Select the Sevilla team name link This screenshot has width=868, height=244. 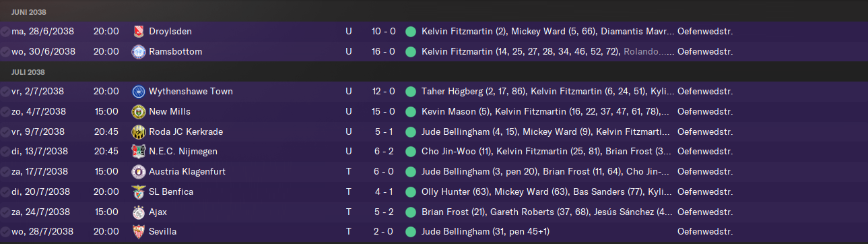click(x=163, y=232)
